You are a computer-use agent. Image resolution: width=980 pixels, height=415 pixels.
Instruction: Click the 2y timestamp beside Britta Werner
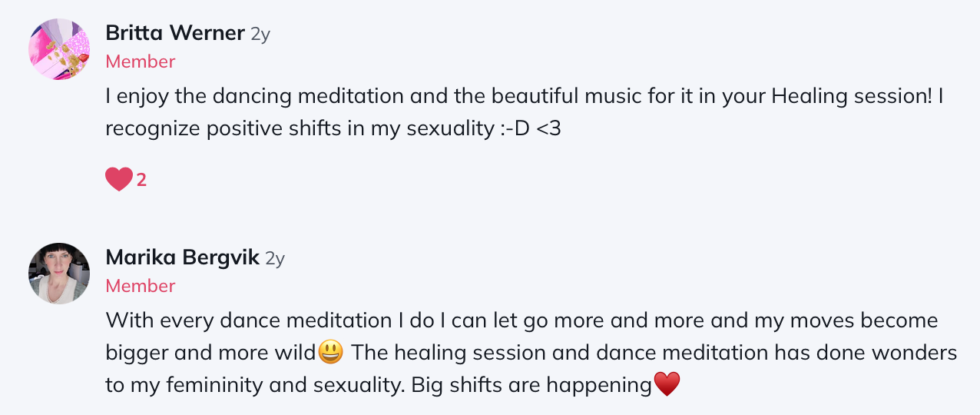point(260,35)
